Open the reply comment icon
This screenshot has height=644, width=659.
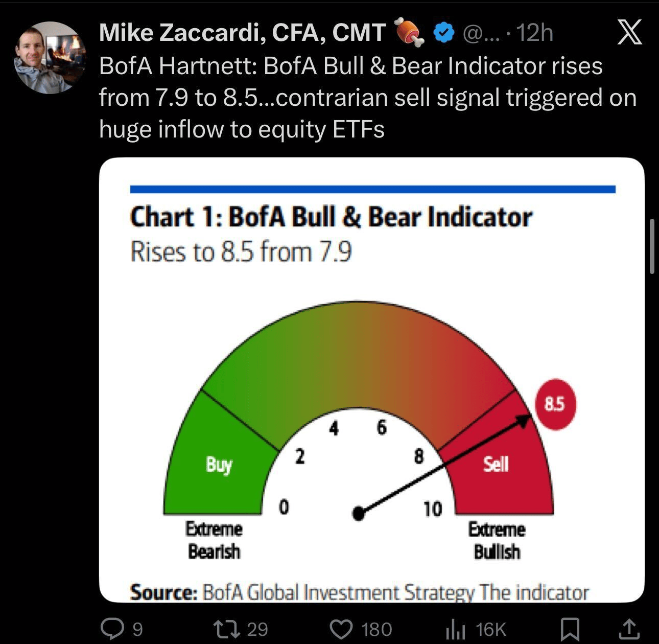point(109,629)
